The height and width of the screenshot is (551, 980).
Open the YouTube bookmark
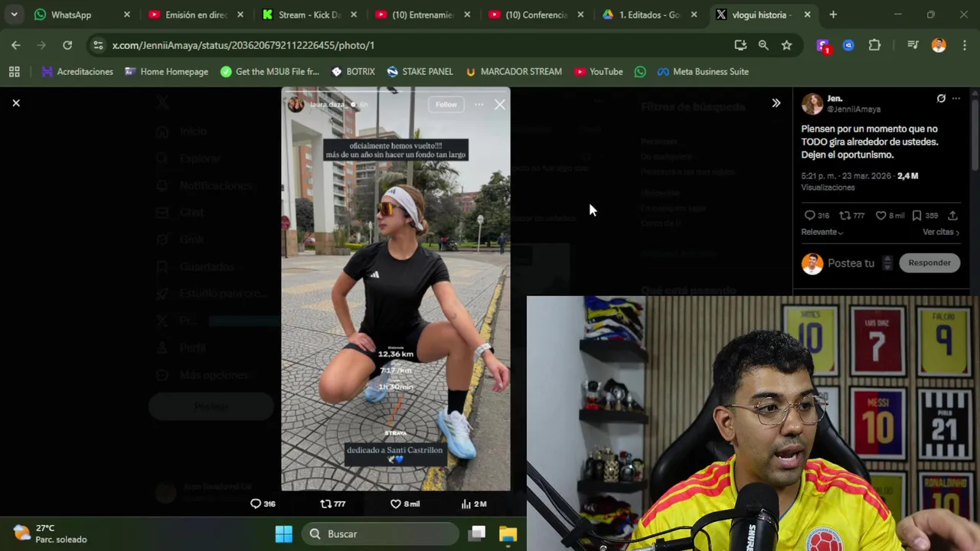pyautogui.click(x=598, y=71)
